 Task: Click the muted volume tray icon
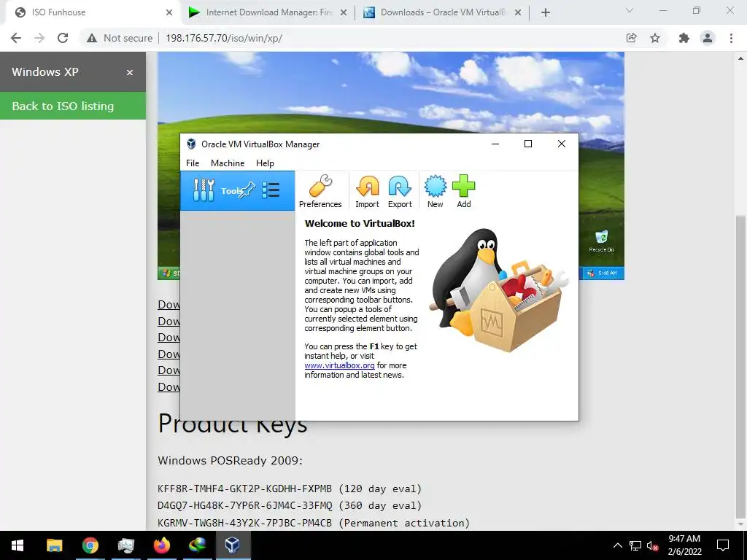(x=653, y=545)
